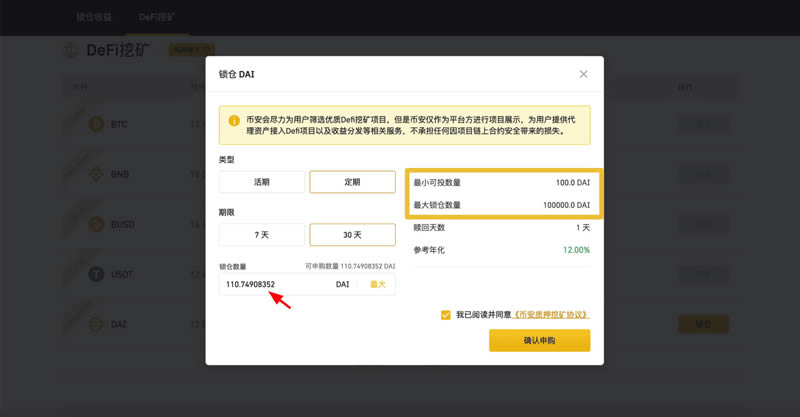Click the BTC coin icon
The image size is (800, 417).
(x=96, y=124)
